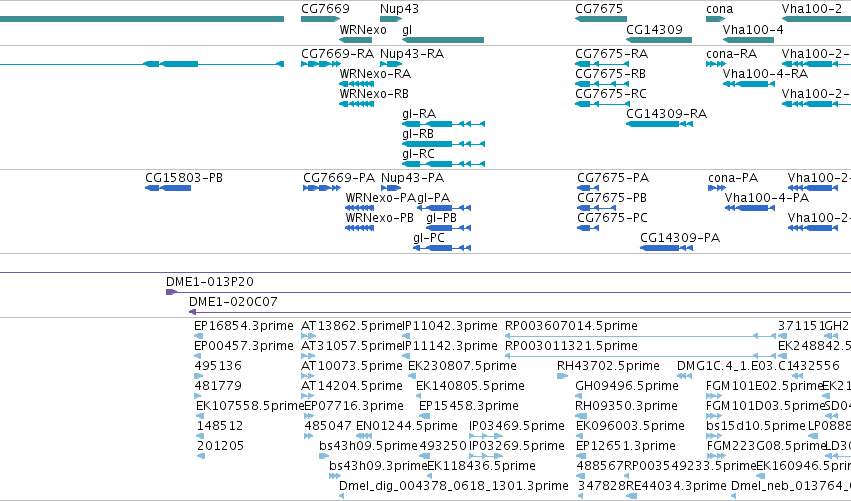
Task: Select the CG7675 gene label
Action: click(599, 9)
